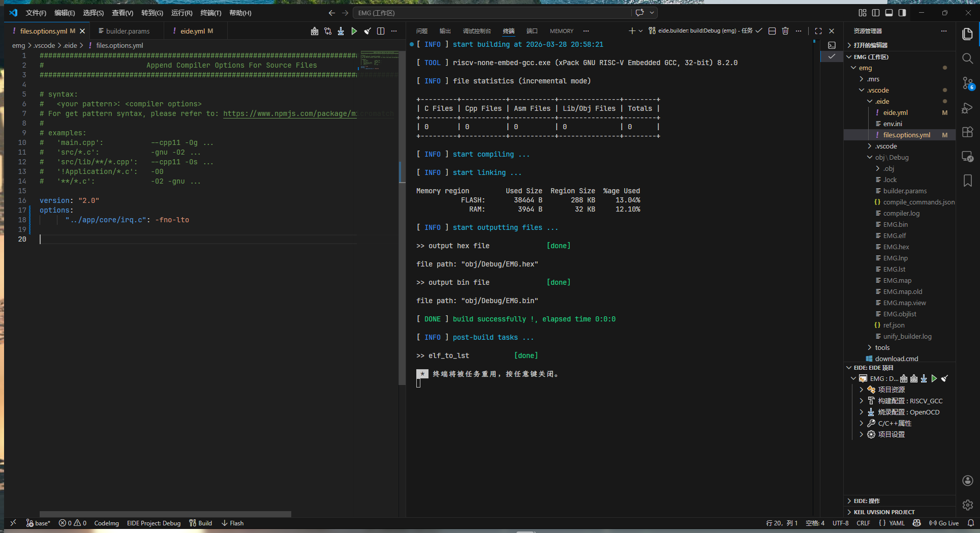Image resolution: width=980 pixels, height=533 pixels.
Task: Open the 终端(T) menu in menu bar
Action: click(x=210, y=13)
